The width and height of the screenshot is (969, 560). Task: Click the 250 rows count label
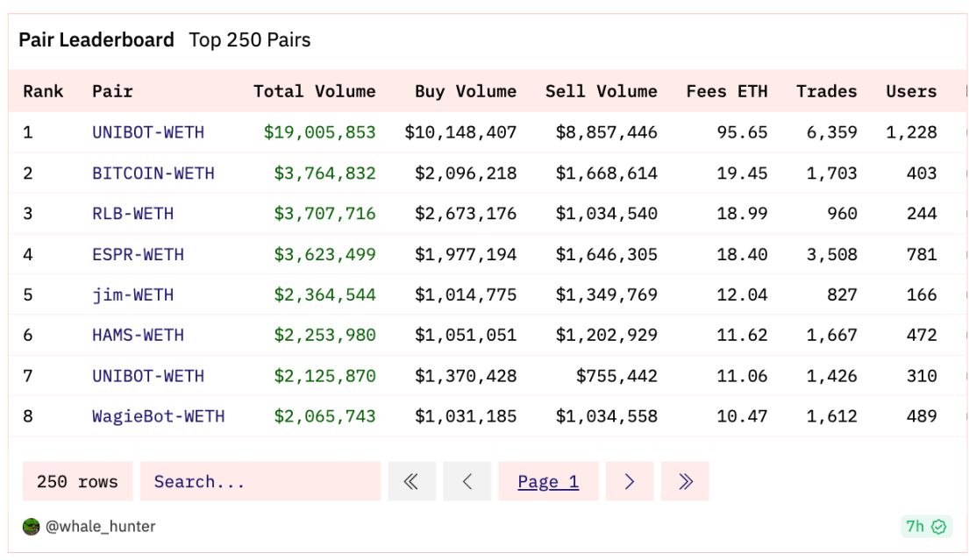[x=77, y=481]
